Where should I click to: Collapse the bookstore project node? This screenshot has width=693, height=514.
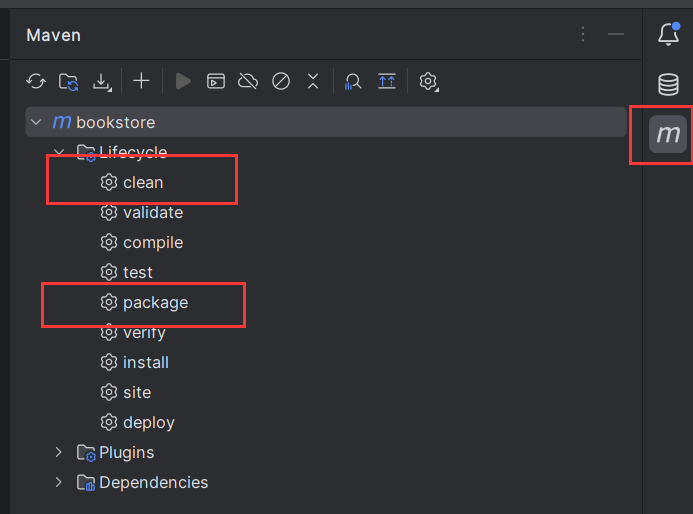point(36,122)
